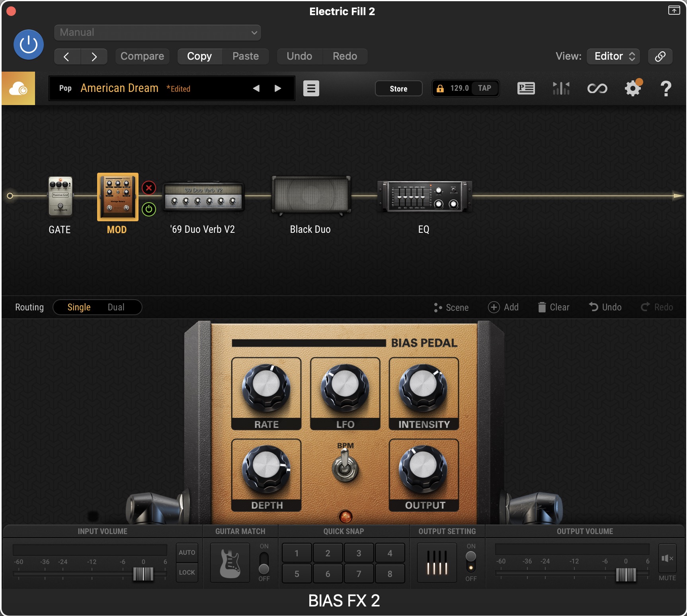The height and width of the screenshot is (616, 687).
Task: Click the LFO knob
Action: [345, 388]
